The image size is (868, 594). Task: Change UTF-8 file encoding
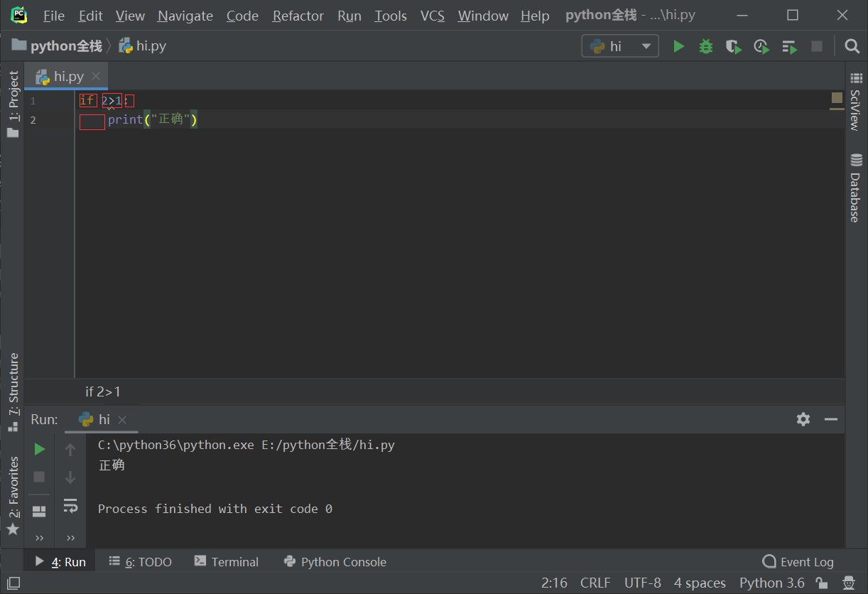[643, 583]
